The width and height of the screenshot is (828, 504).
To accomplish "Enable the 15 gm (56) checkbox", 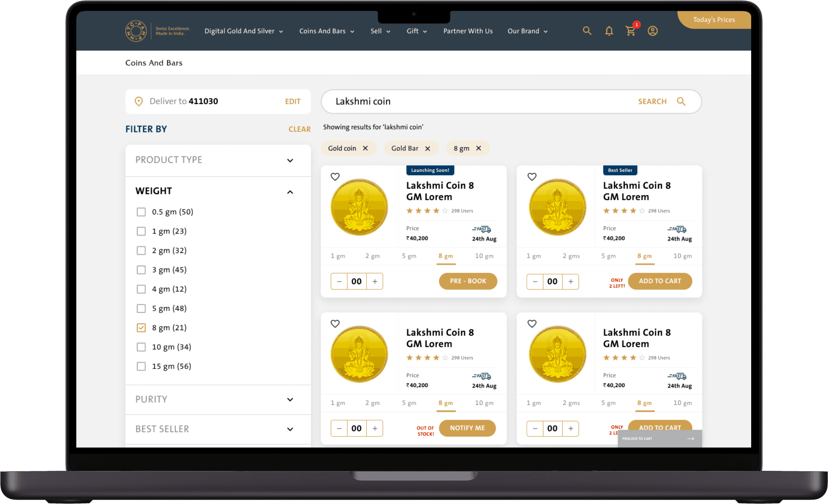I will coord(141,366).
